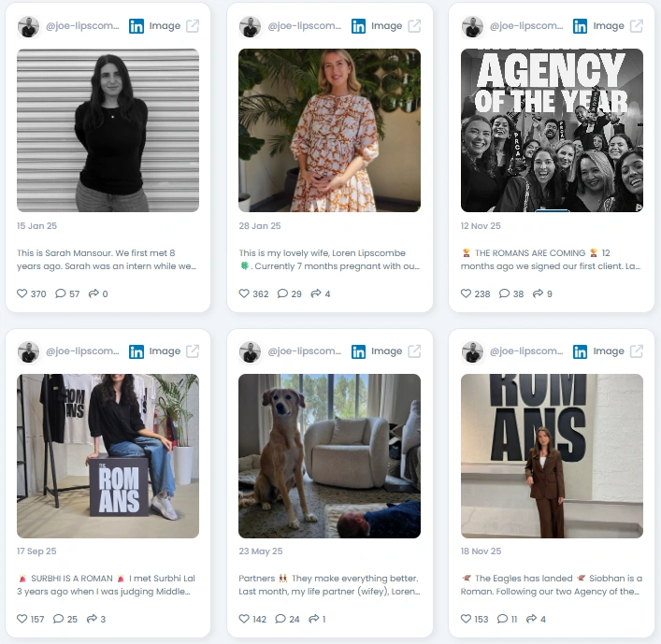Click heart icon showing 370 likes

22,293
